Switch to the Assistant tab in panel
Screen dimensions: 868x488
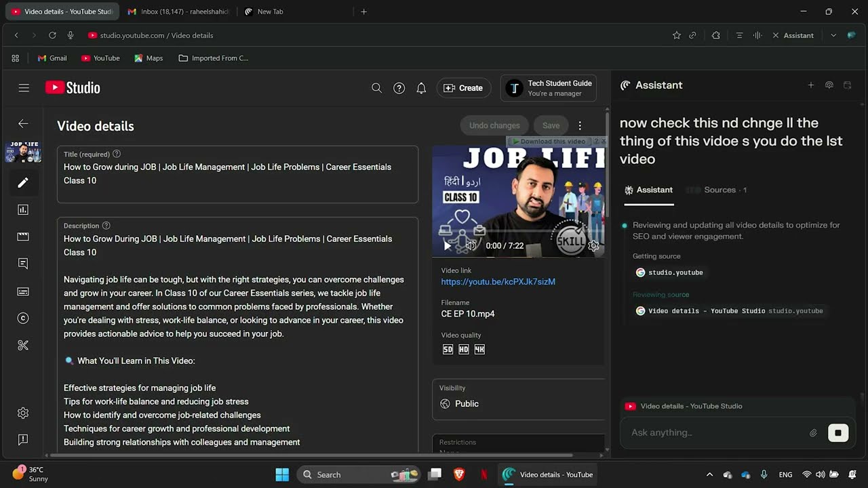click(x=649, y=190)
